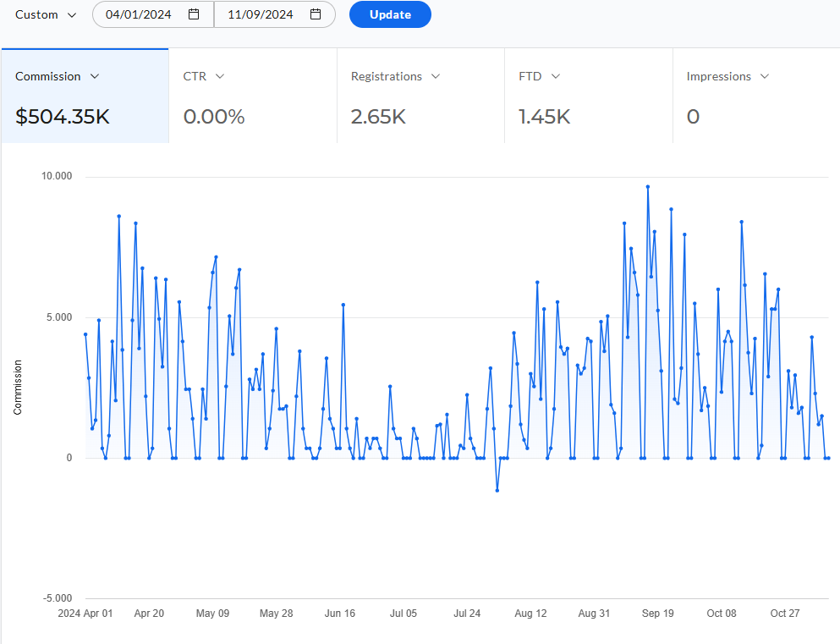
Task: Click the 04/01/2024 start date field
Action: coord(153,14)
